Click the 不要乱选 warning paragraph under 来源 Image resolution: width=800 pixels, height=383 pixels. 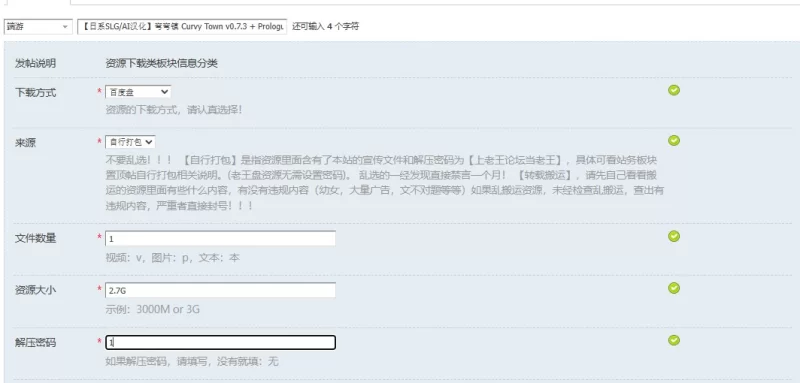(x=385, y=183)
